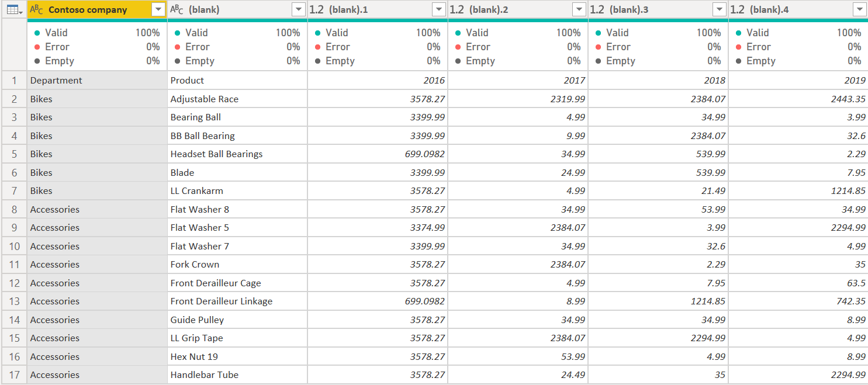Screen dimensions: 868x385
Task: Click the cell containing Adjustable Race
Action: (x=205, y=98)
